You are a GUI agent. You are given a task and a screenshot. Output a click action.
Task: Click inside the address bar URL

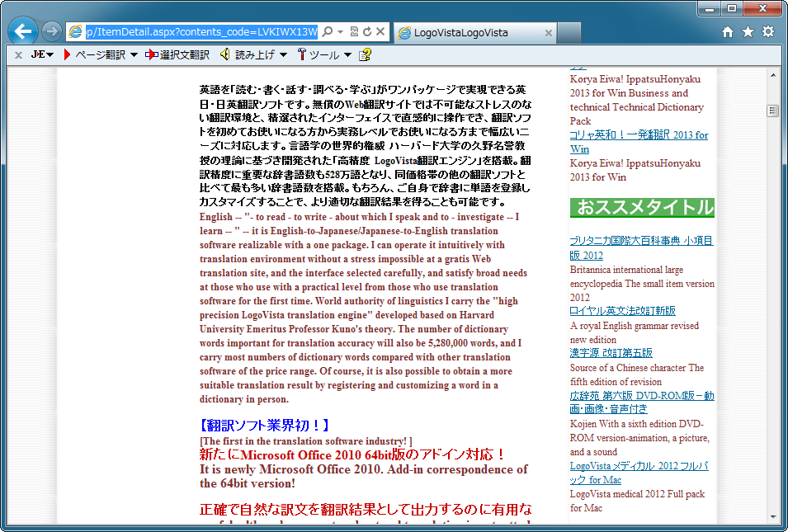(201, 32)
